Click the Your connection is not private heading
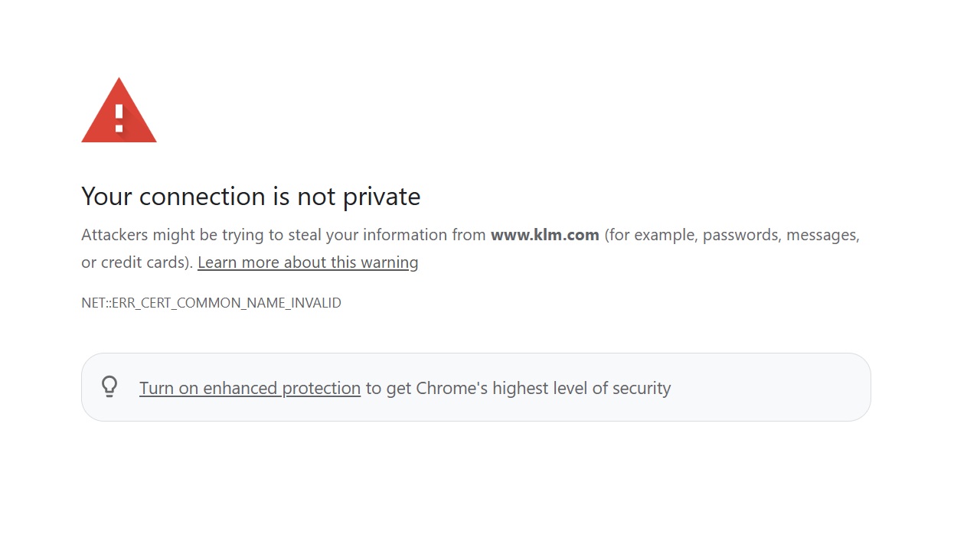This screenshot has width=980, height=544. [x=251, y=197]
